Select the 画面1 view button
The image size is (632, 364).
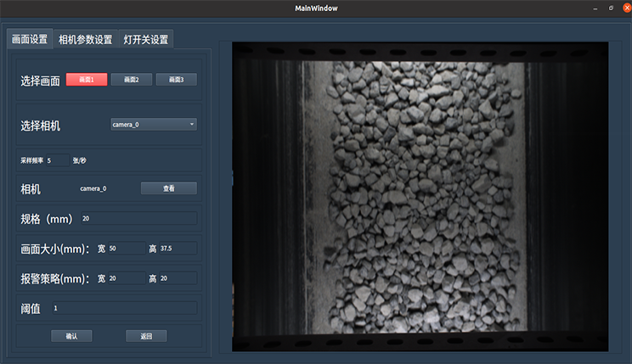[x=87, y=80]
